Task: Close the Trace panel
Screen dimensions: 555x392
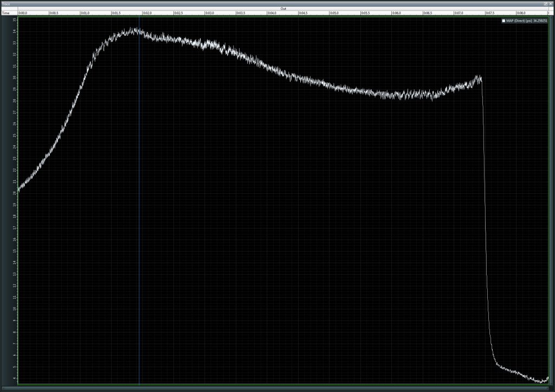Action: (x=551, y=4)
